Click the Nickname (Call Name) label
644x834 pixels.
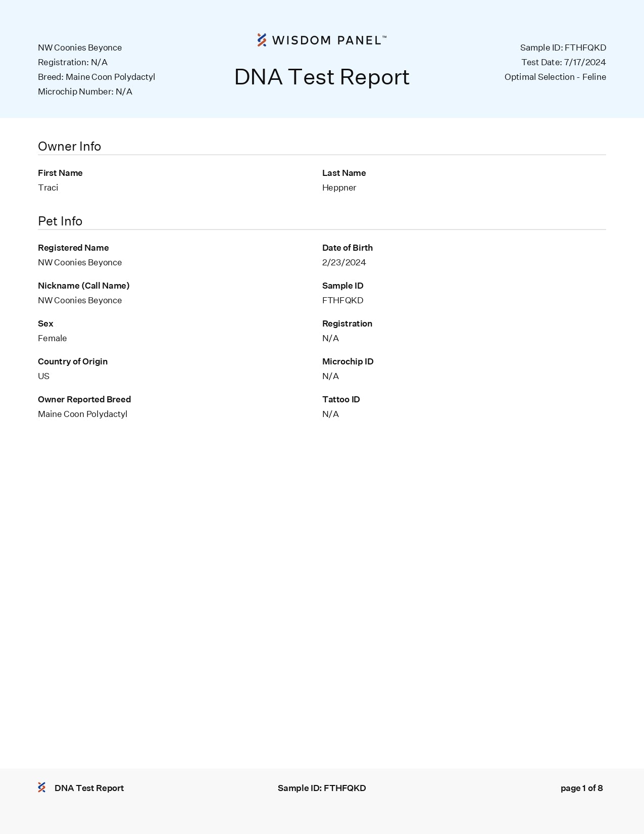pyautogui.click(x=83, y=286)
